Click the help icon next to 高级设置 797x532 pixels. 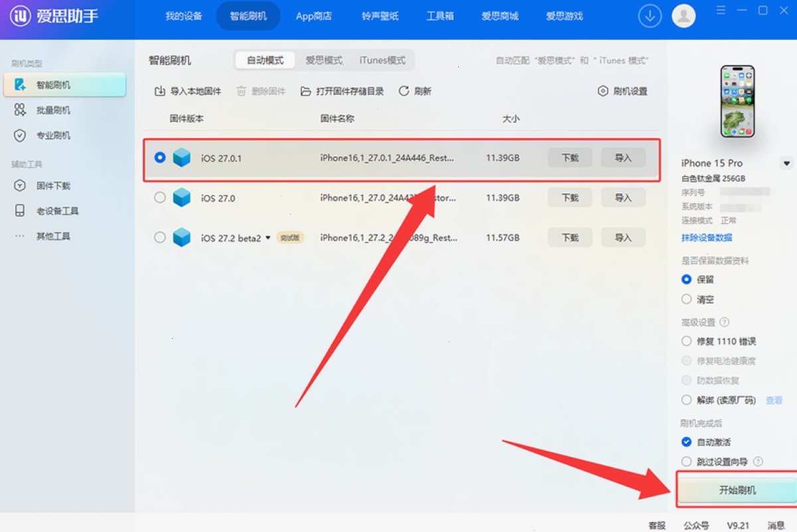point(725,322)
